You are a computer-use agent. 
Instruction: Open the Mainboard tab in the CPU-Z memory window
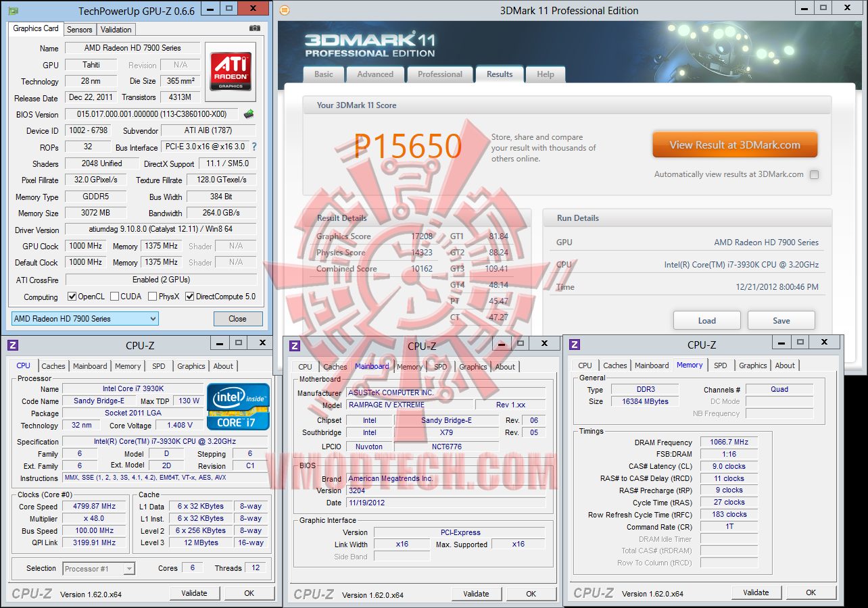click(652, 365)
